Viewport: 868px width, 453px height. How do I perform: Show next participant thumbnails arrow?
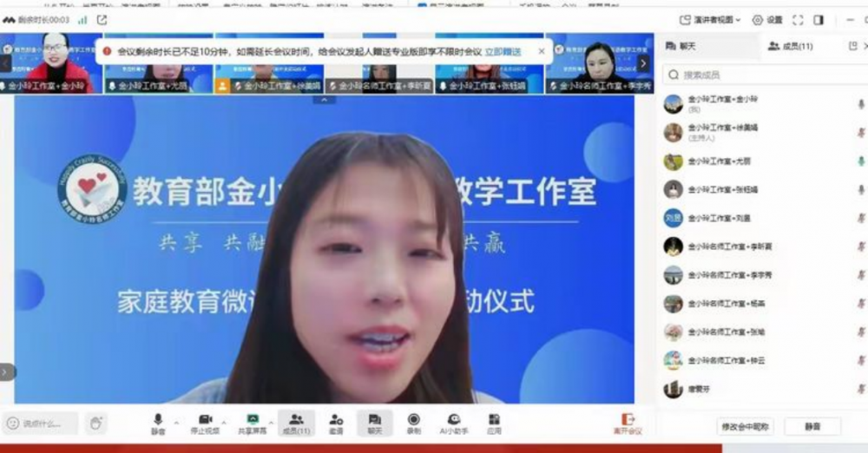pos(643,63)
